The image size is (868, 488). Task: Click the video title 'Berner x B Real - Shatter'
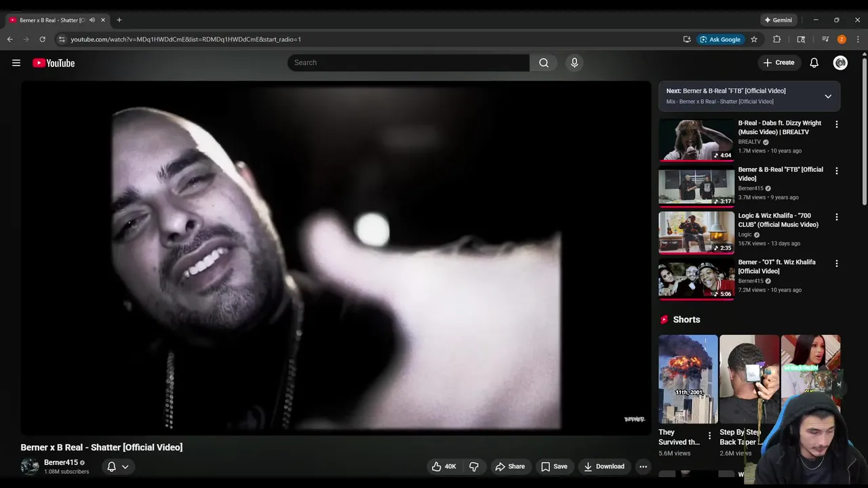(x=102, y=447)
